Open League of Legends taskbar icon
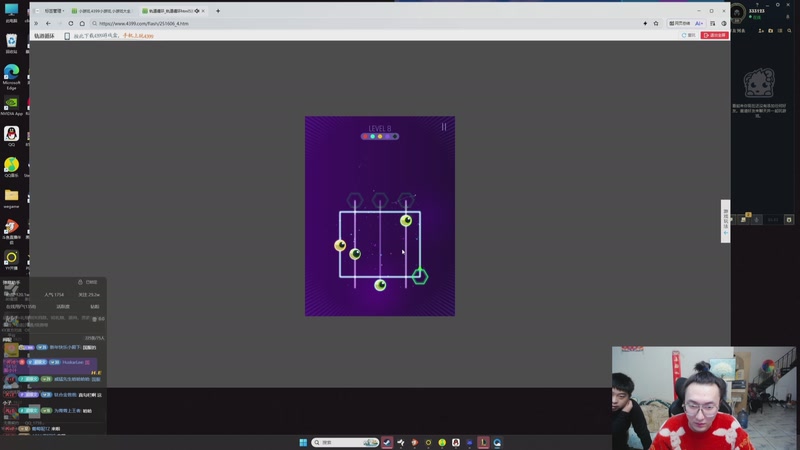 (483, 442)
